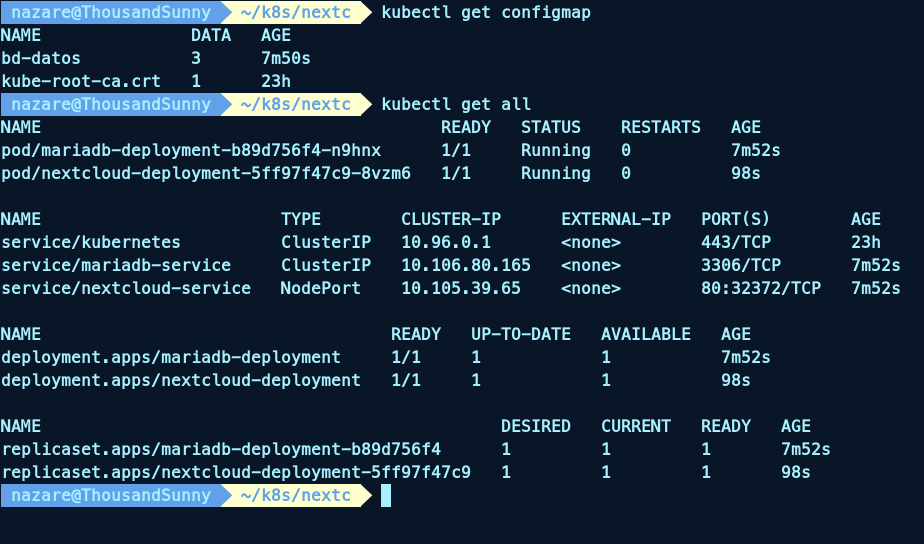This screenshot has height=544, width=924.
Task: Click the EXTERNAL-IP column header
Action: click(616, 219)
